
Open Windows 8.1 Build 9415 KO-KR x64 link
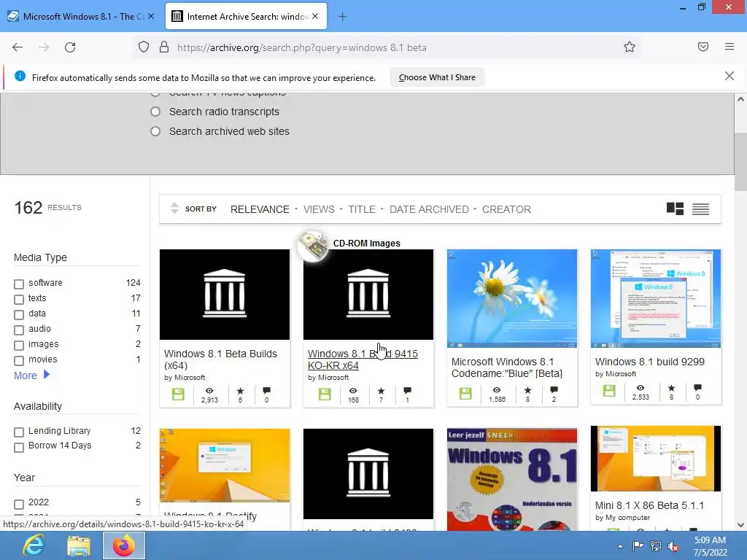coord(363,359)
